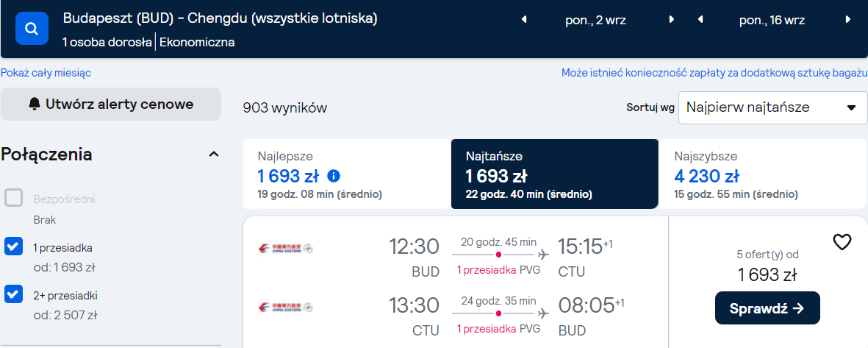Click the blue search magnifier icon
Viewport: 868px width, 348px height.
tap(32, 28)
